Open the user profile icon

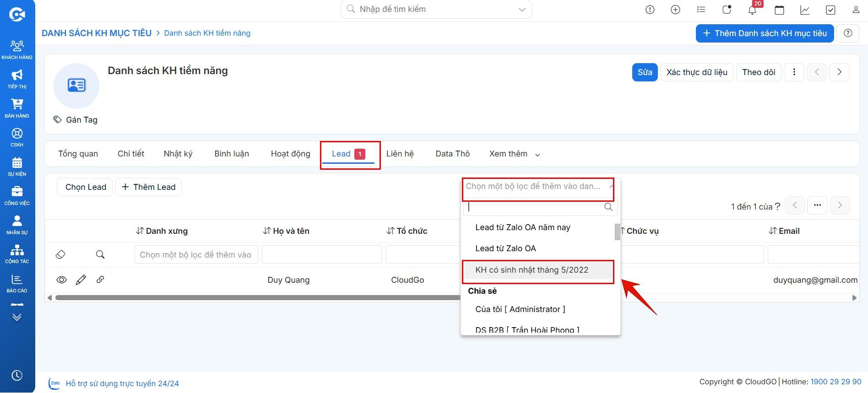click(856, 10)
